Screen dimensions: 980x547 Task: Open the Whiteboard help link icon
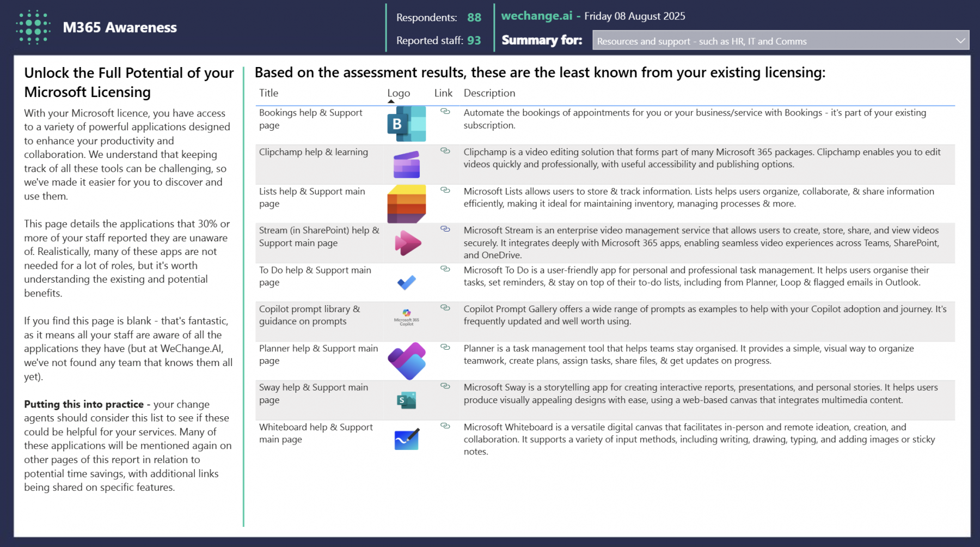445,426
